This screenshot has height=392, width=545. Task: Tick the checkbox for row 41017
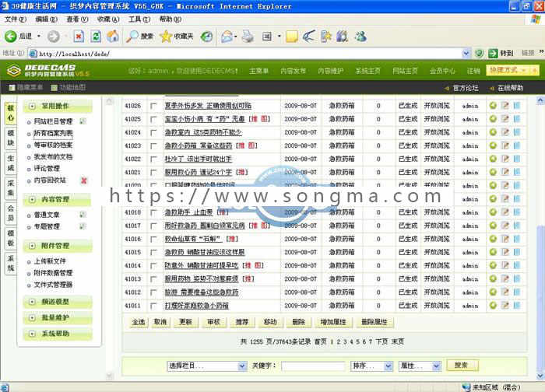[153, 226]
